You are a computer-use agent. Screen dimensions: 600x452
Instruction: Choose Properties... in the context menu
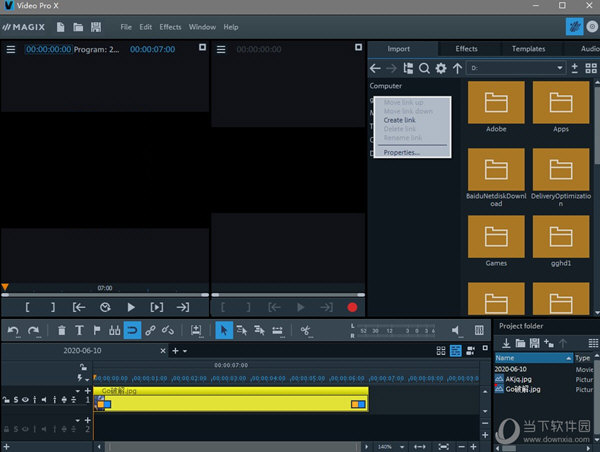(x=401, y=152)
